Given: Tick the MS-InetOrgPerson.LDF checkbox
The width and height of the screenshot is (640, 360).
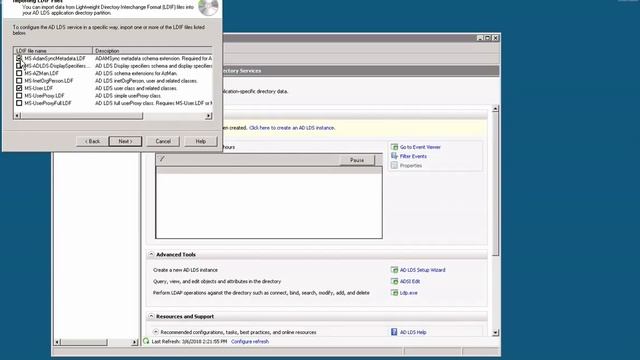Looking at the screenshot, I should [x=19, y=81].
